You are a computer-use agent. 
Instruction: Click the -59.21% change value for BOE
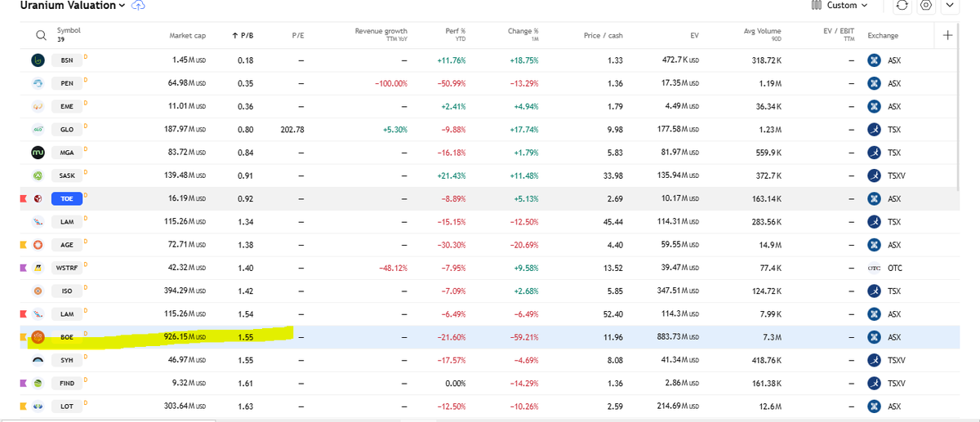coord(523,336)
